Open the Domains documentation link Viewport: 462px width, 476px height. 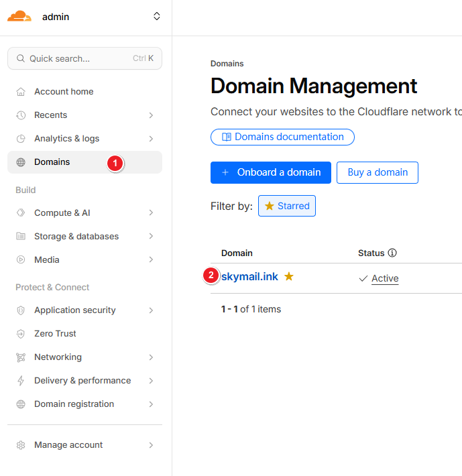point(282,137)
